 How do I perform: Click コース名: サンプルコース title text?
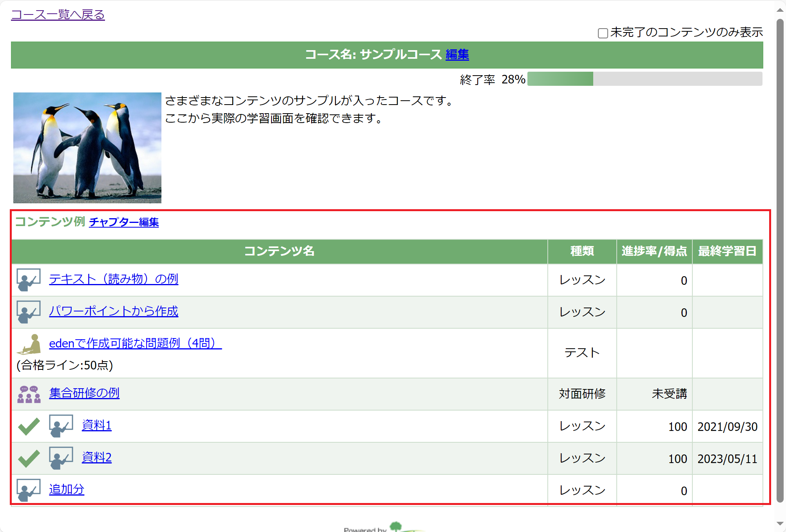(x=373, y=54)
